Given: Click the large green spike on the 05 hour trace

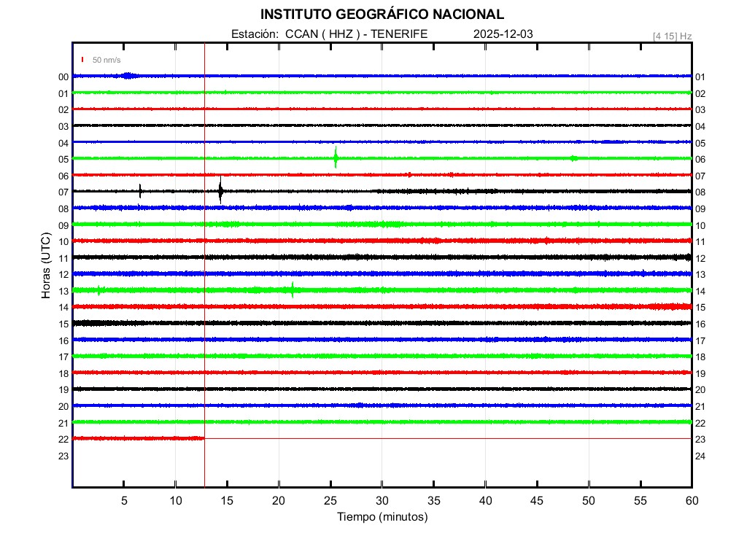Looking at the screenshot, I should tap(336, 157).
